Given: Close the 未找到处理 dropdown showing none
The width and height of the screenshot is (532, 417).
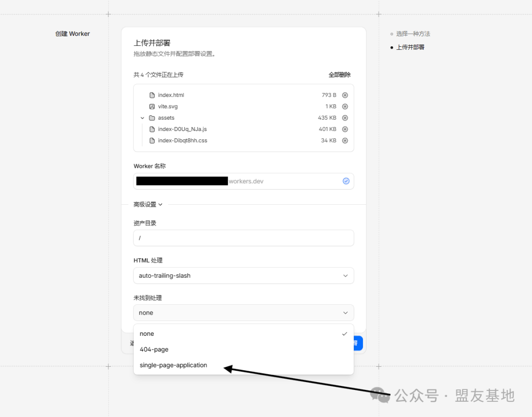Looking at the screenshot, I should [243, 313].
